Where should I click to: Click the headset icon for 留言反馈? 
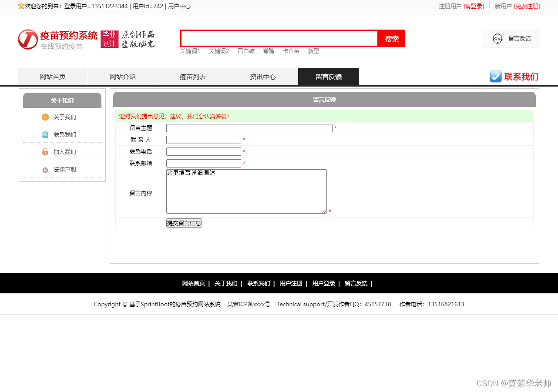[497, 39]
